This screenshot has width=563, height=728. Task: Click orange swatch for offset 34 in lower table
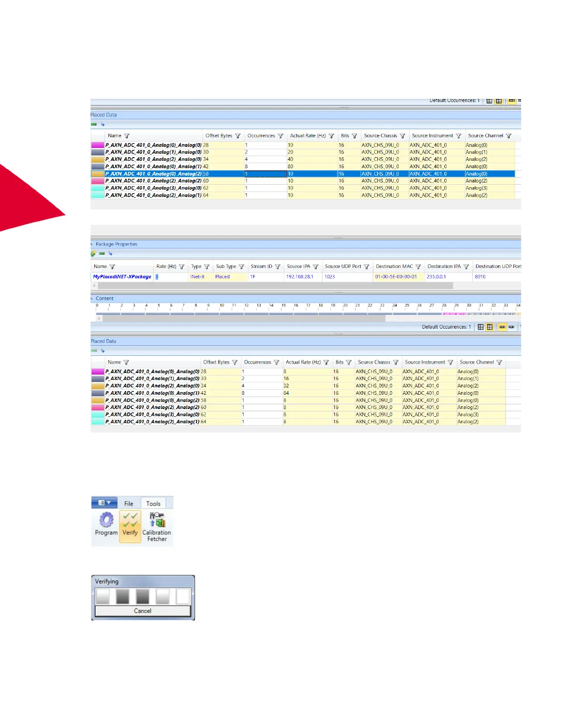pyautogui.click(x=98, y=386)
